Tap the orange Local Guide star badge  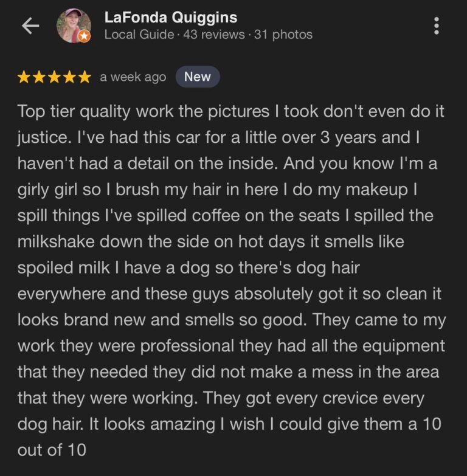click(84, 36)
